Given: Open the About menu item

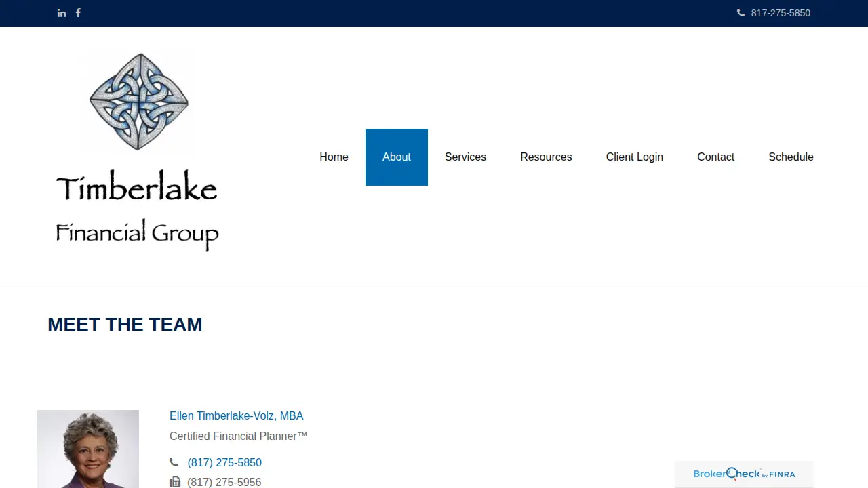Looking at the screenshot, I should [x=397, y=157].
